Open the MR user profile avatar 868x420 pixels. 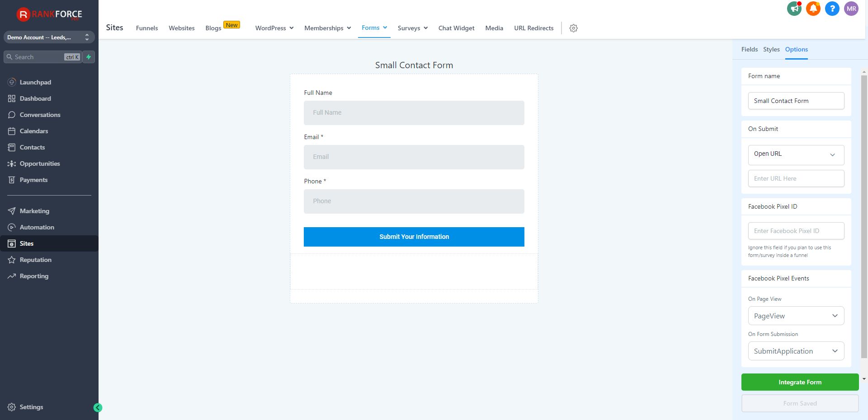pos(851,9)
